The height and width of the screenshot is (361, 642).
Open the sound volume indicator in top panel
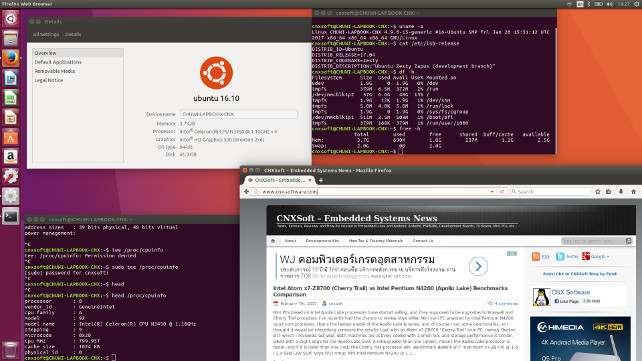coord(609,4)
